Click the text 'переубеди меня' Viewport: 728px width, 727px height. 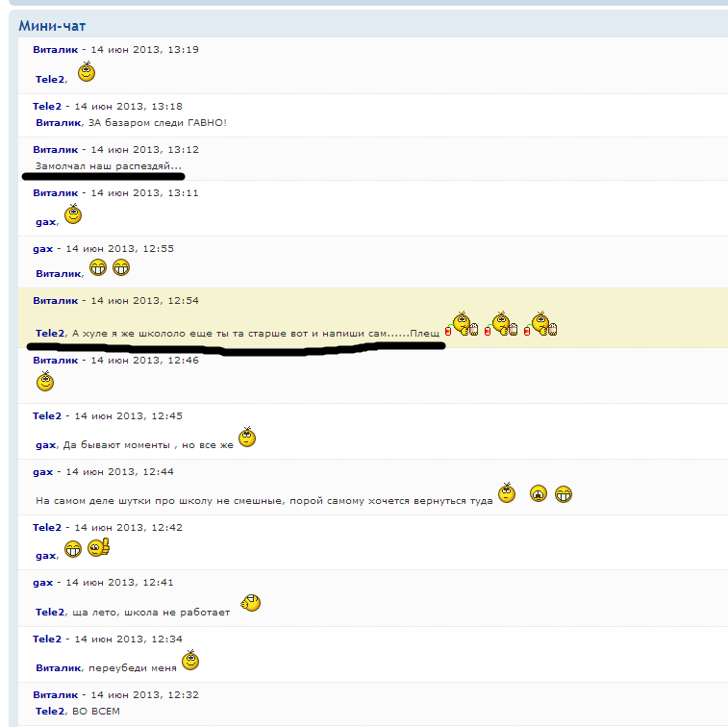[x=133, y=668]
